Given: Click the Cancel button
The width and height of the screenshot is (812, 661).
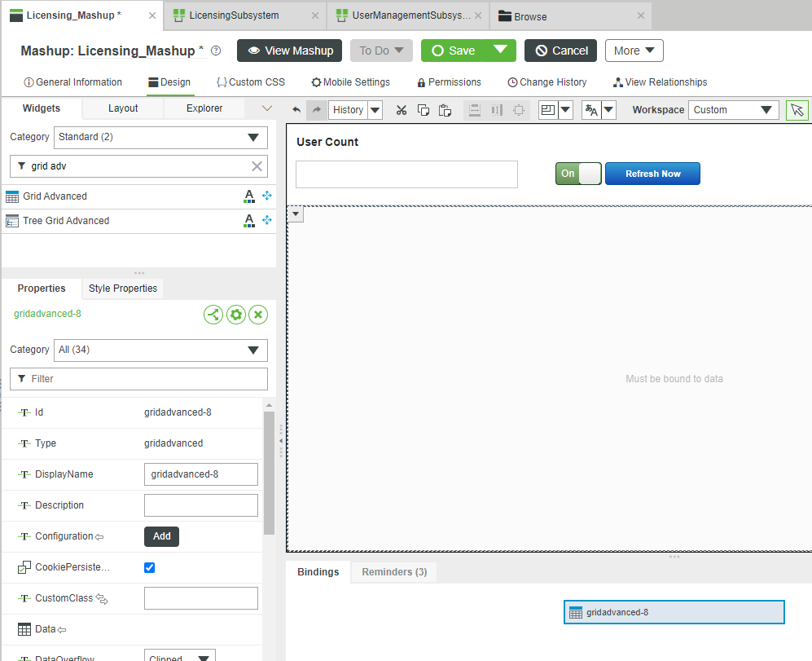Looking at the screenshot, I should [561, 51].
